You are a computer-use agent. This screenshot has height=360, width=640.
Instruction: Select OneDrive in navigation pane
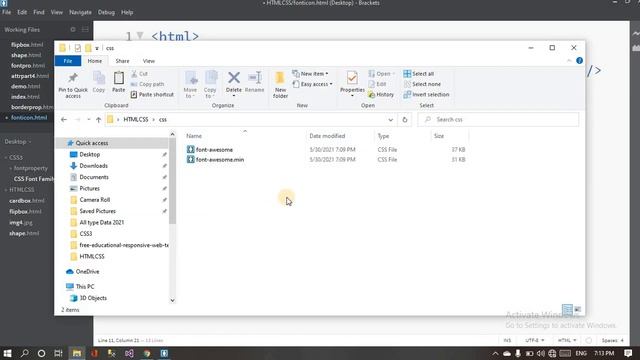tap(87, 271)
